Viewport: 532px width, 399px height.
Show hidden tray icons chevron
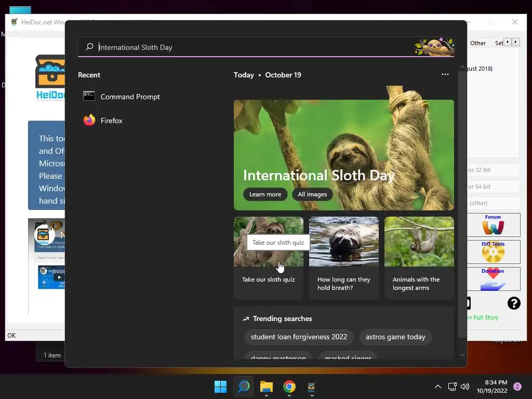[x=438, y=387]
